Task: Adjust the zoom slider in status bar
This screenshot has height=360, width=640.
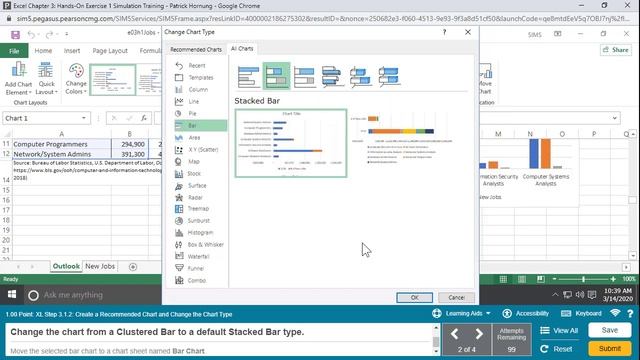Action: coord(583,279)
